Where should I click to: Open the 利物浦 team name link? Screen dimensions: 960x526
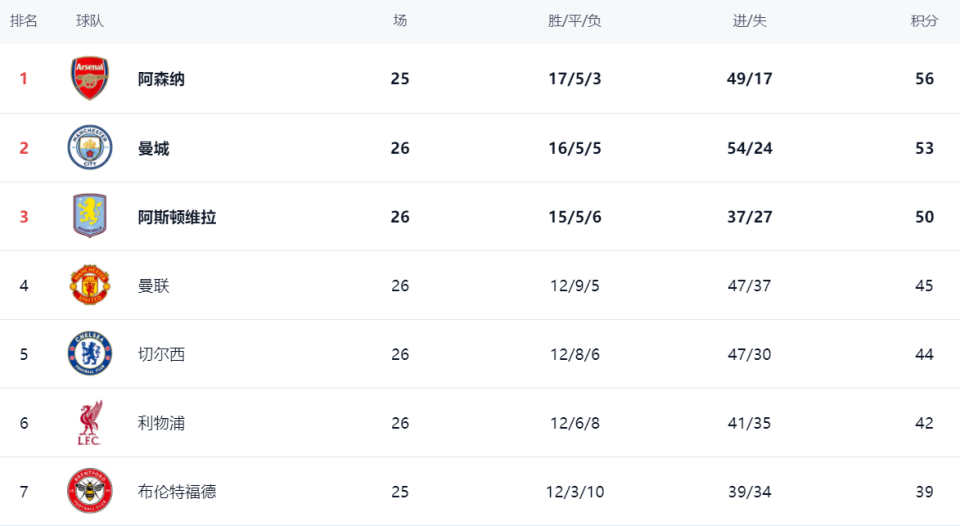161,423
